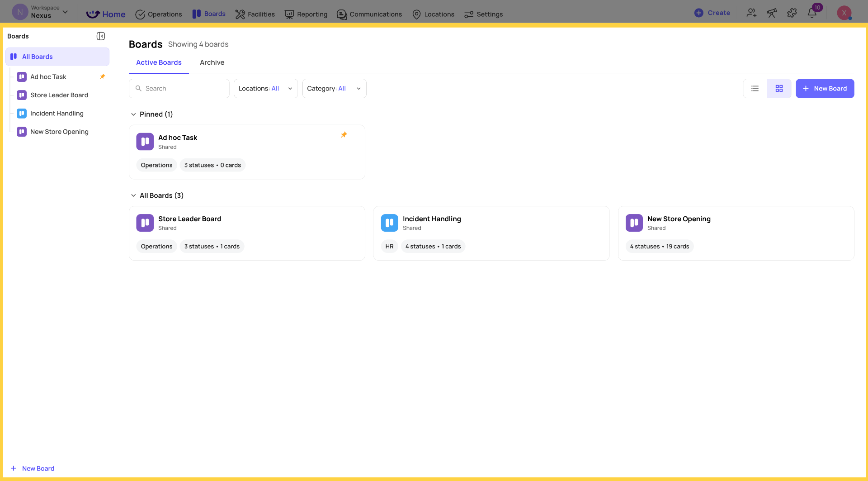868x481 pixels.
Task: Click the Create button in top bar
Action: [x=712, y=13]
